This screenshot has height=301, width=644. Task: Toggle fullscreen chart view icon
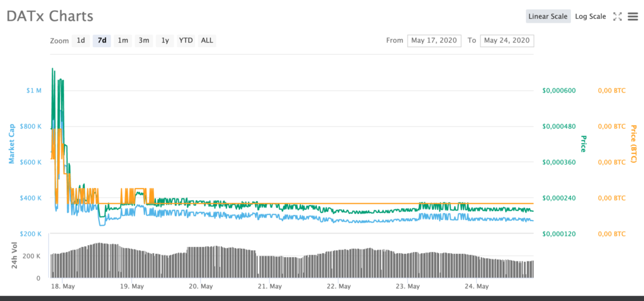(x=618, y=16)
